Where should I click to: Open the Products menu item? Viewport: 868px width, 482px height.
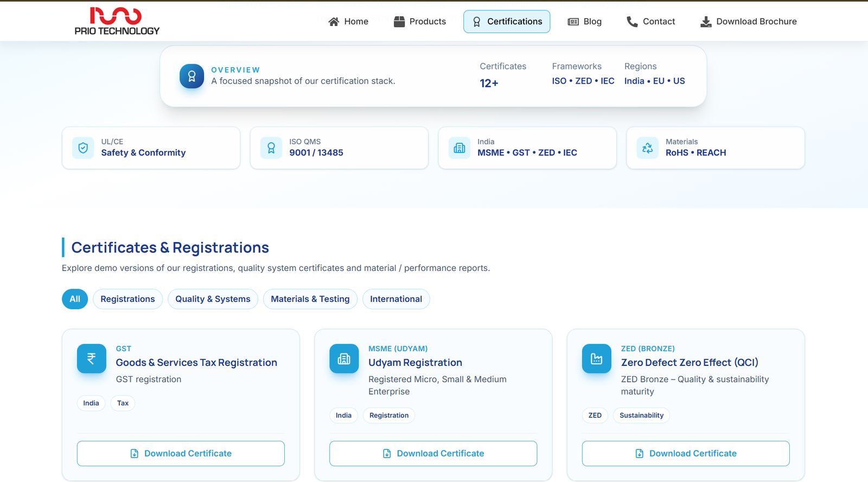tap(420, 22)
